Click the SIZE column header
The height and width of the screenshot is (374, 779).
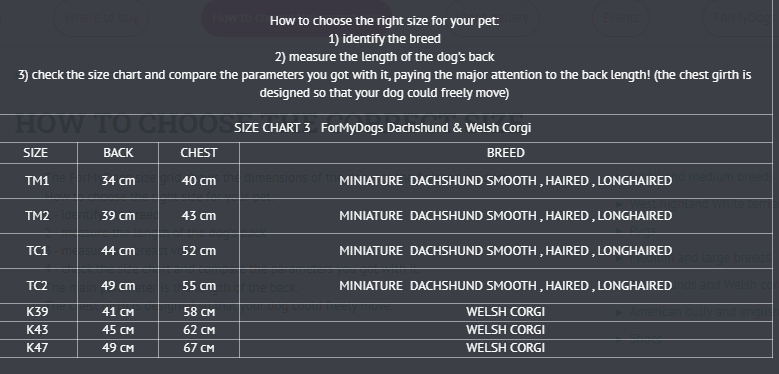point(36,153)
